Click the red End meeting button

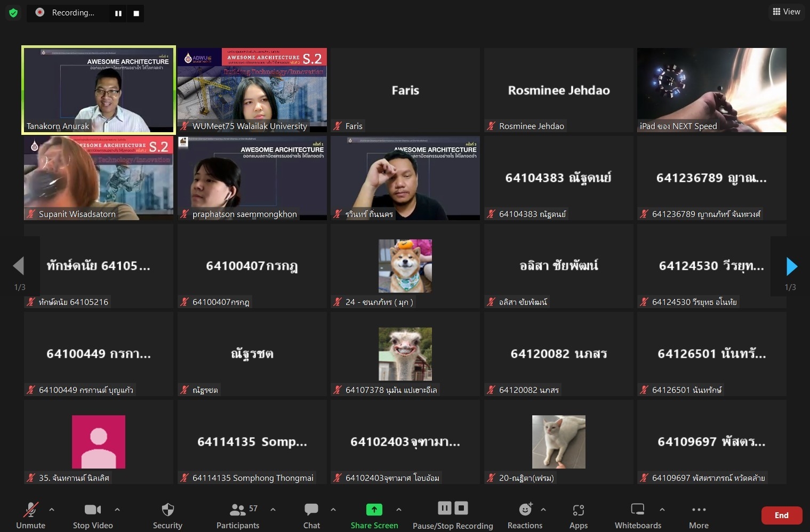[x=781, y=515]
